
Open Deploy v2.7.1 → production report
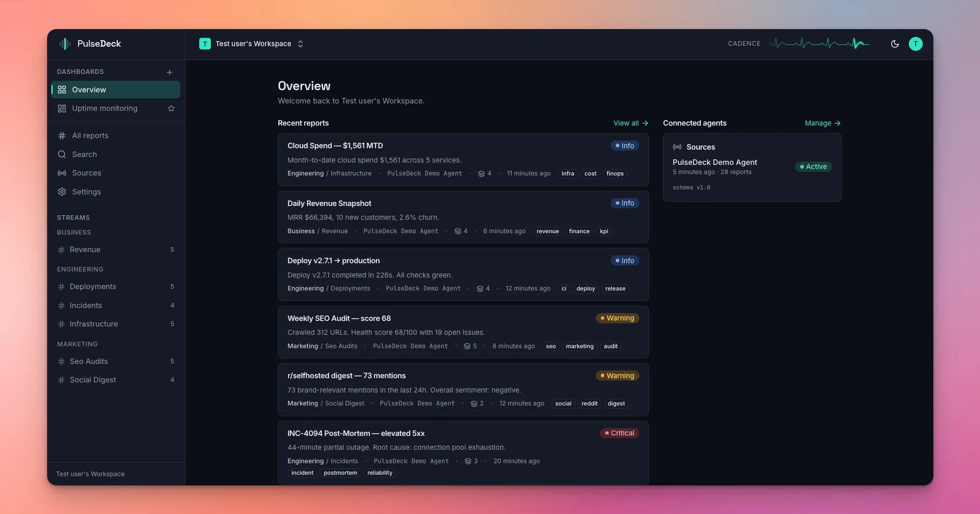coord(463,274)
